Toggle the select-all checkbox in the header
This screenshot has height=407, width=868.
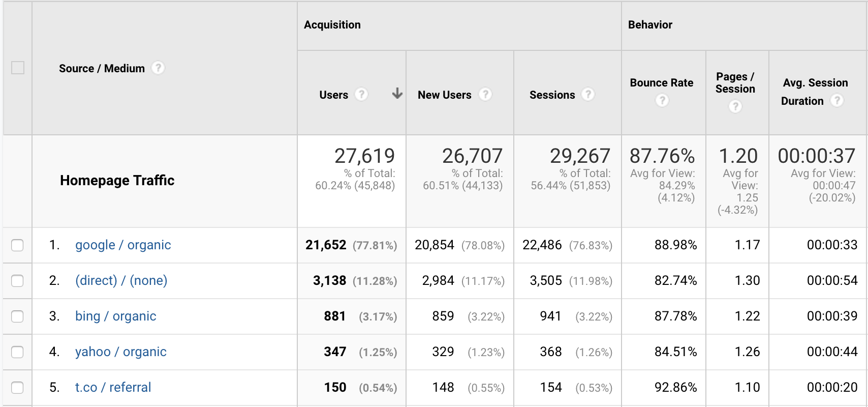[x=18, y=67]
